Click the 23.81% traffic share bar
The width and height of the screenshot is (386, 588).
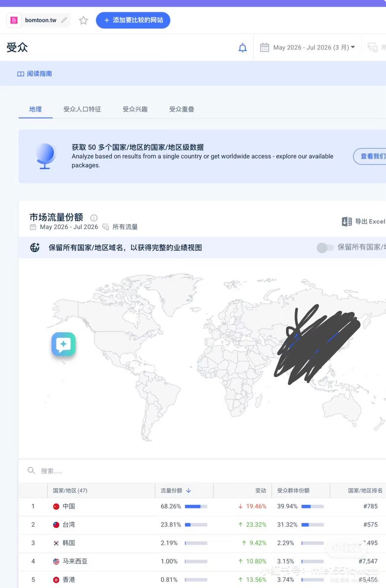click(x=196, y=525)
